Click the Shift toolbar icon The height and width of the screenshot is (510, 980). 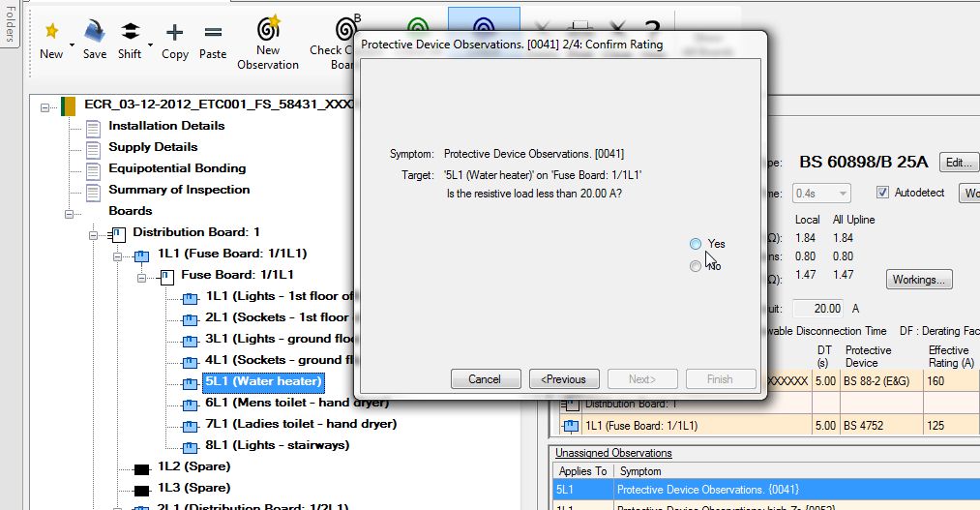click(x=130, y=31)
